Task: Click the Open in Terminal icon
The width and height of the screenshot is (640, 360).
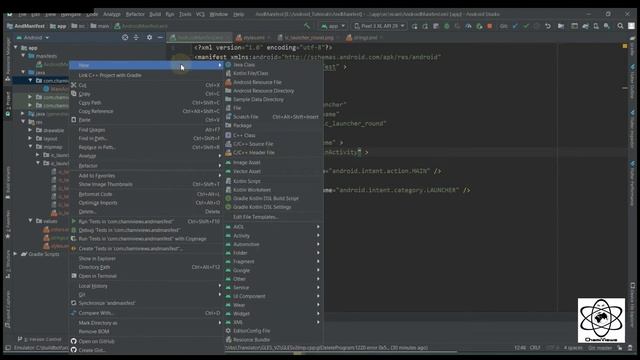Action: coord(73,276)
